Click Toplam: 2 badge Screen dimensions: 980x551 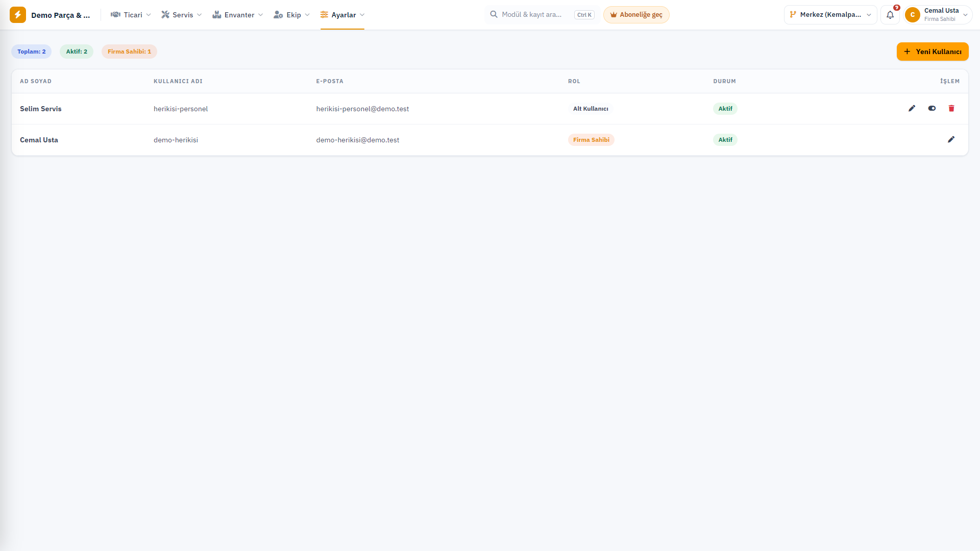tap(32, 52)
